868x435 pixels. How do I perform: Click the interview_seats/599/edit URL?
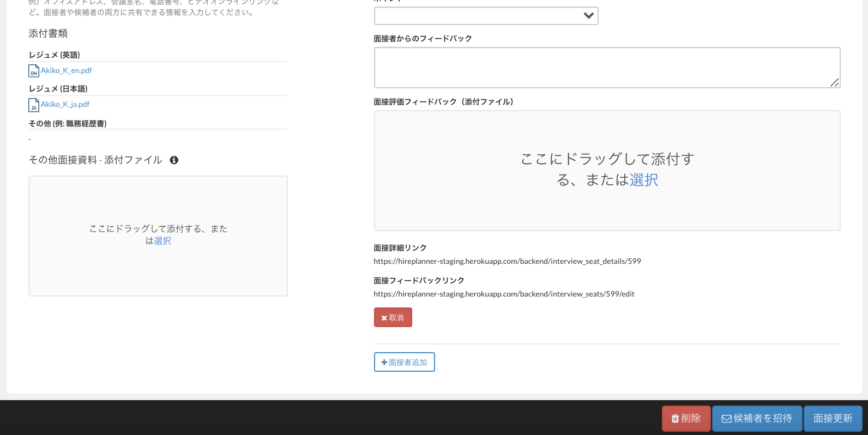click(x=504, y=294)
